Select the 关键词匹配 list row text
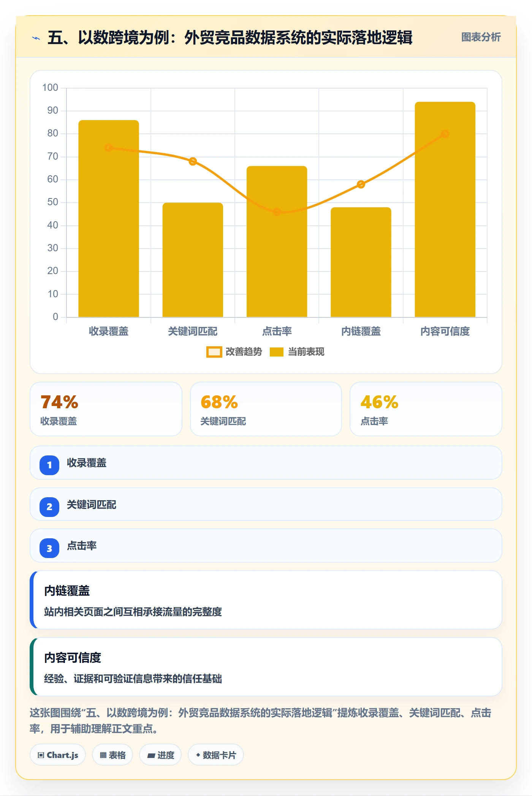Image resolution: width=532 pixels, height=796 pixels. point(92,505)
